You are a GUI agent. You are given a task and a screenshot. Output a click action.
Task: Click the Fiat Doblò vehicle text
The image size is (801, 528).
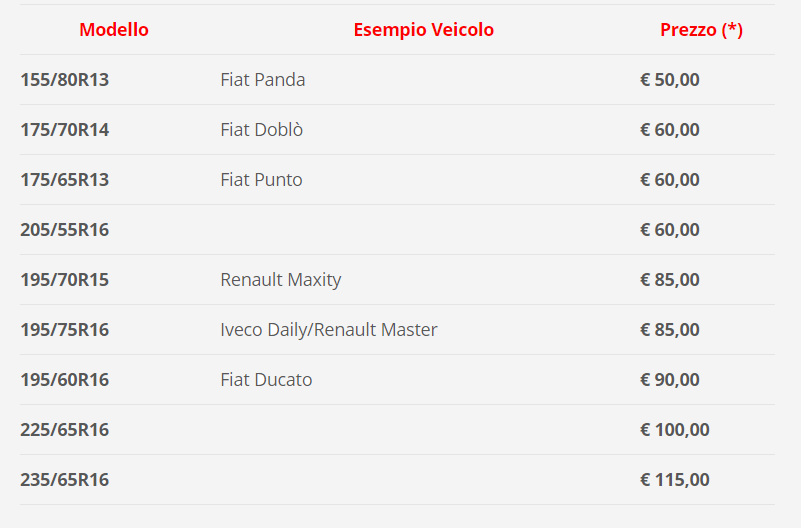(x=262, y=130)
